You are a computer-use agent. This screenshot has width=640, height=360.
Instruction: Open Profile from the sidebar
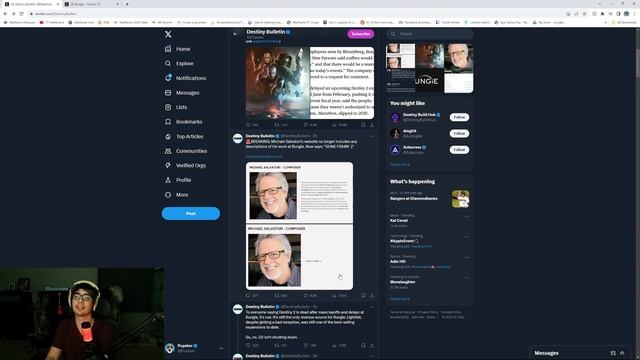(178, 180)
